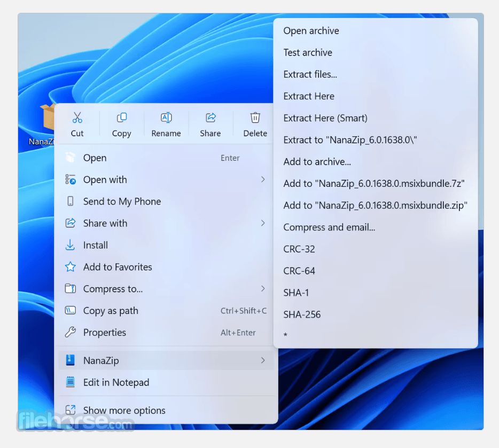
Task: Click the Ctrl+Shift+C shortcut text
Action: (x=244, y=311)
